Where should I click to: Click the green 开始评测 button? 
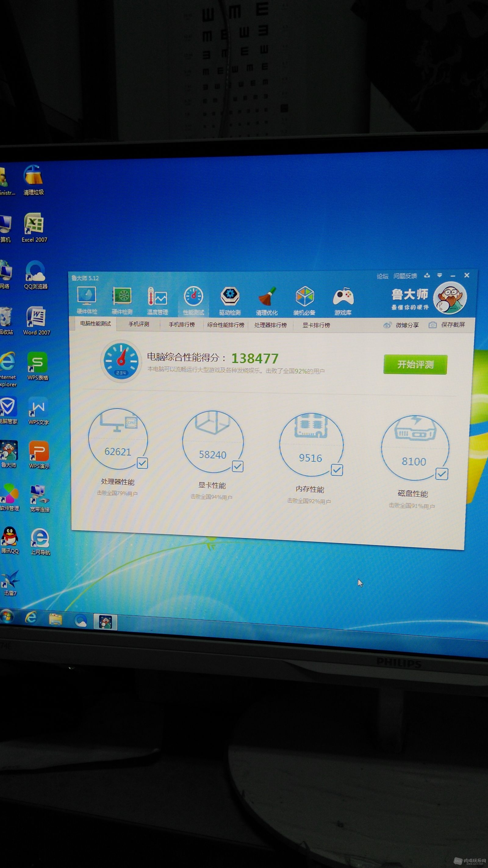(x=415, y=365)
